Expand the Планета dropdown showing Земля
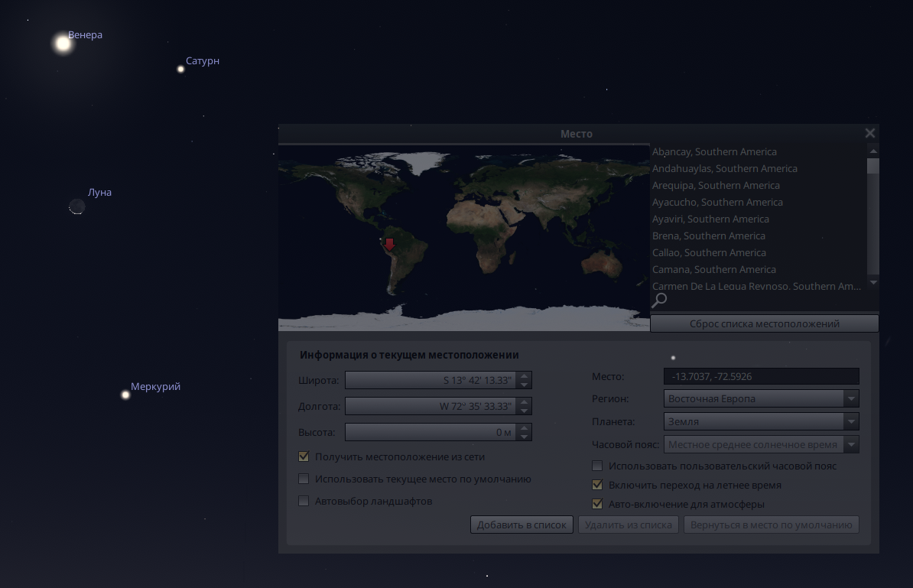 (761, 421)
